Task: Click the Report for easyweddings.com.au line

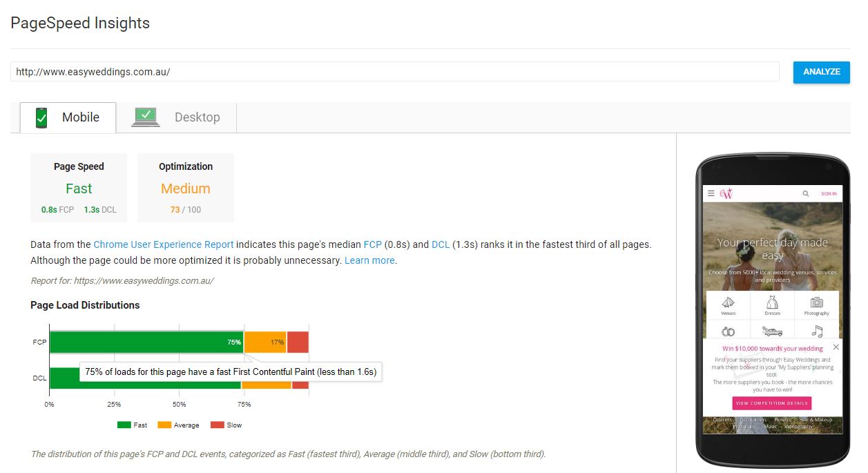Action: click(122, 281)
